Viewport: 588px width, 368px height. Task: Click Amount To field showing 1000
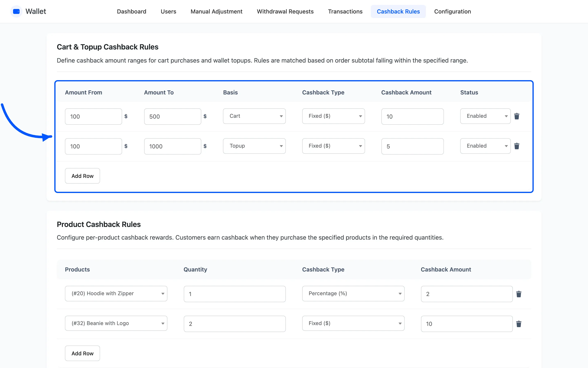point(173,147)
